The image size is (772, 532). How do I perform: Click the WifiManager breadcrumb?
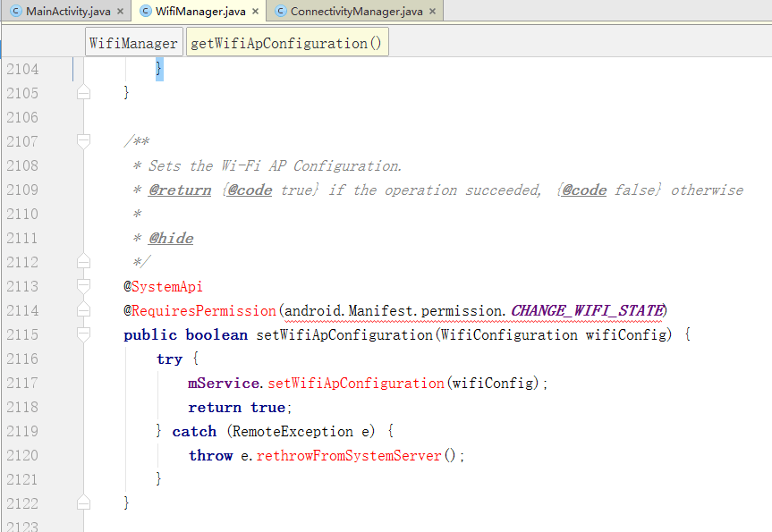134,43
